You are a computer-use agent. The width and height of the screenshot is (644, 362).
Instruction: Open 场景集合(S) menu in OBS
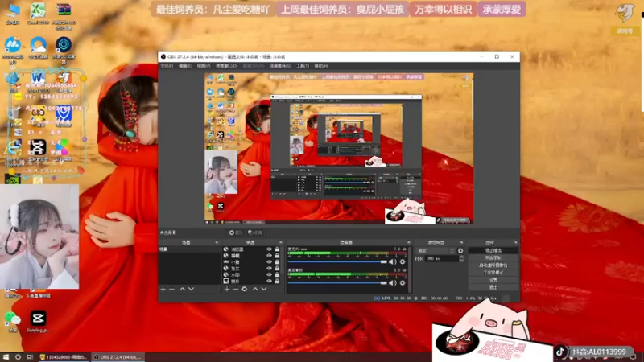click(279, 66)
